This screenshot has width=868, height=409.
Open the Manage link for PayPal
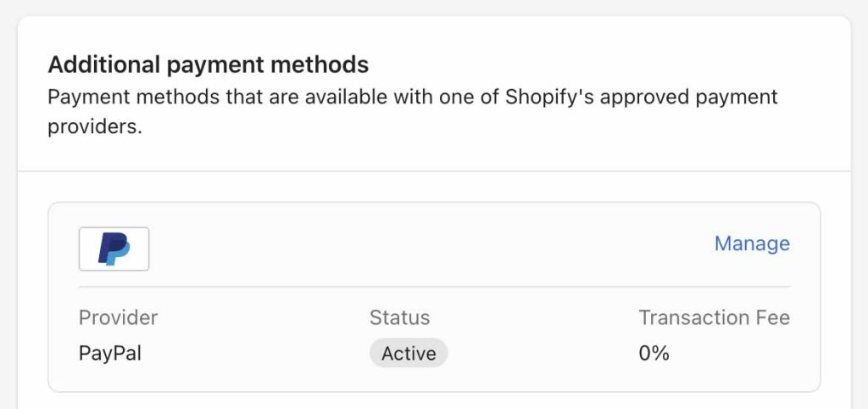pyautogui.click(x=752, y=244)
